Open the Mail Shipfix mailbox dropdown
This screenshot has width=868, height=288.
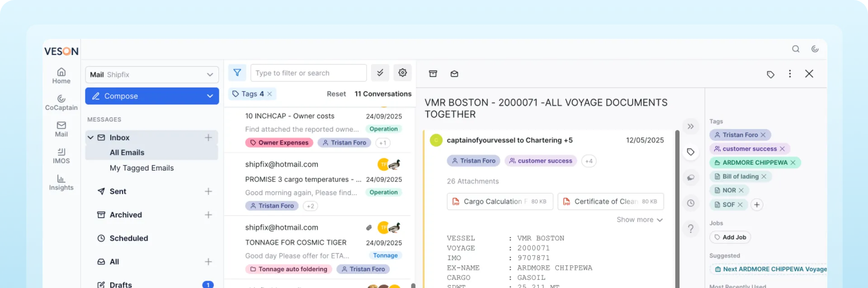152,74
